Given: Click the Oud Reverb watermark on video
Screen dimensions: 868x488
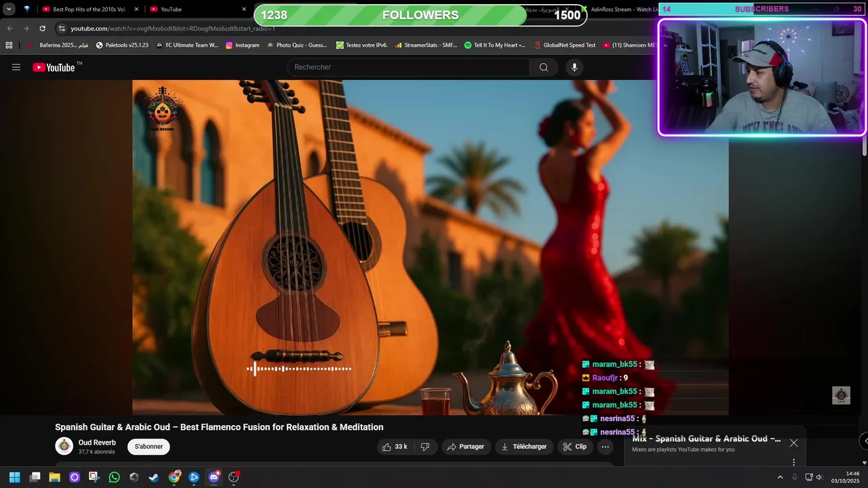Looking at the screenshot, I should 162,108.
